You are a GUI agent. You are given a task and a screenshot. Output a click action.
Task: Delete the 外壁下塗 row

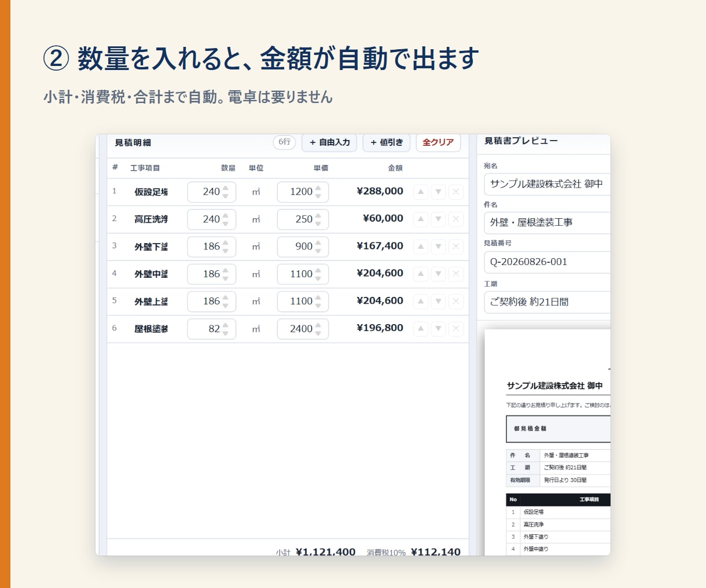click(x=456, y=247)
